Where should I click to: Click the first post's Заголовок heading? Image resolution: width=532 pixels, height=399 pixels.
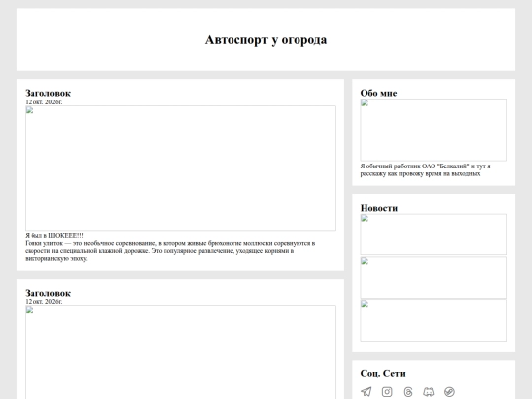click(x=48, y=93)
